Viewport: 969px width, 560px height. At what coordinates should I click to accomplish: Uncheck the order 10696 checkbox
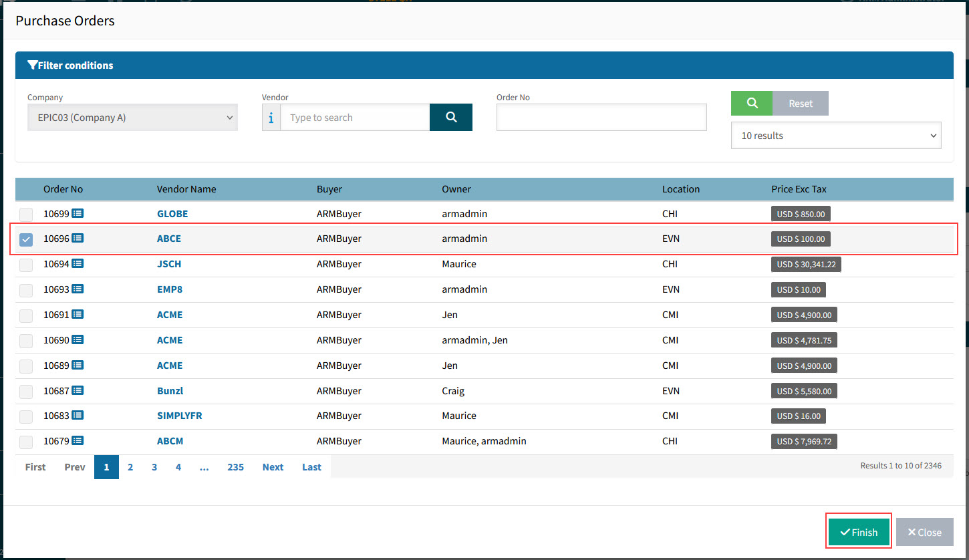click(x=26, y=239)
